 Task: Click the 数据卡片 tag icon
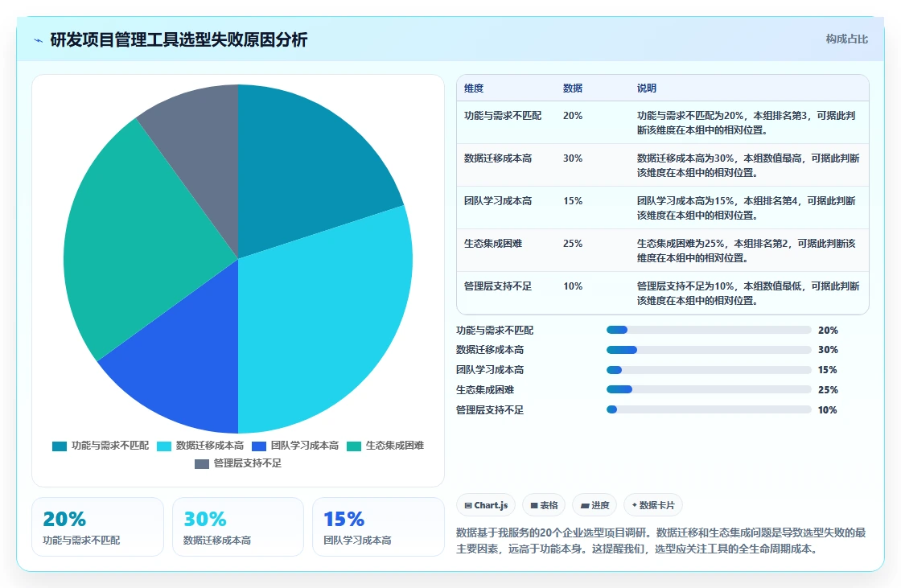tap(635, 505)
